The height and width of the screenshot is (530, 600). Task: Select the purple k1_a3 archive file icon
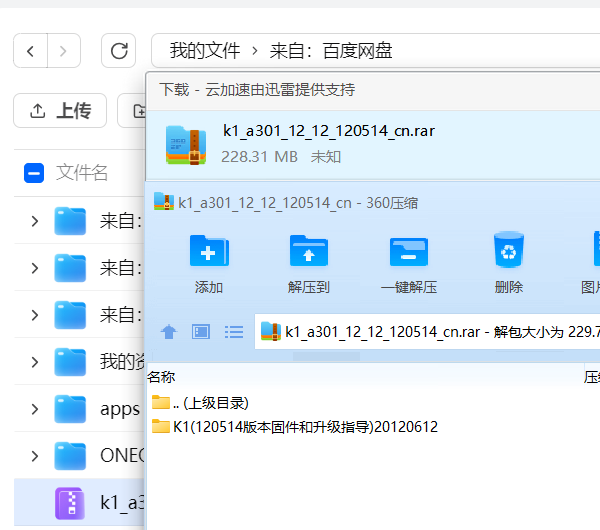tap(70, 503)
